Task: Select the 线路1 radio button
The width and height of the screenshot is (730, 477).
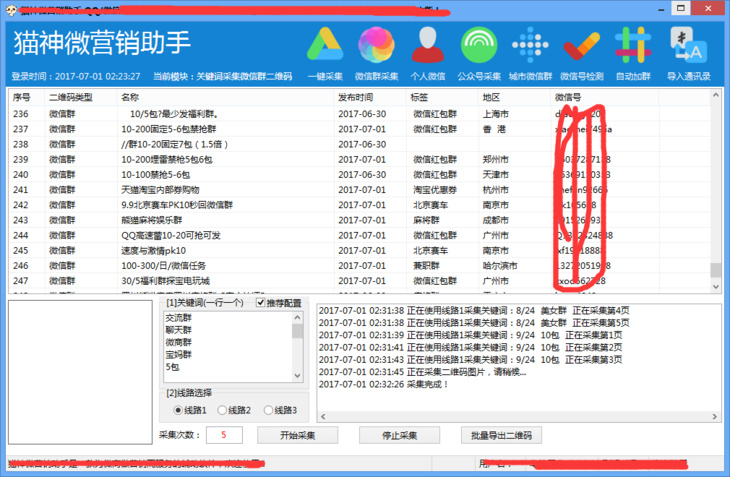Action: click(178, 410)
